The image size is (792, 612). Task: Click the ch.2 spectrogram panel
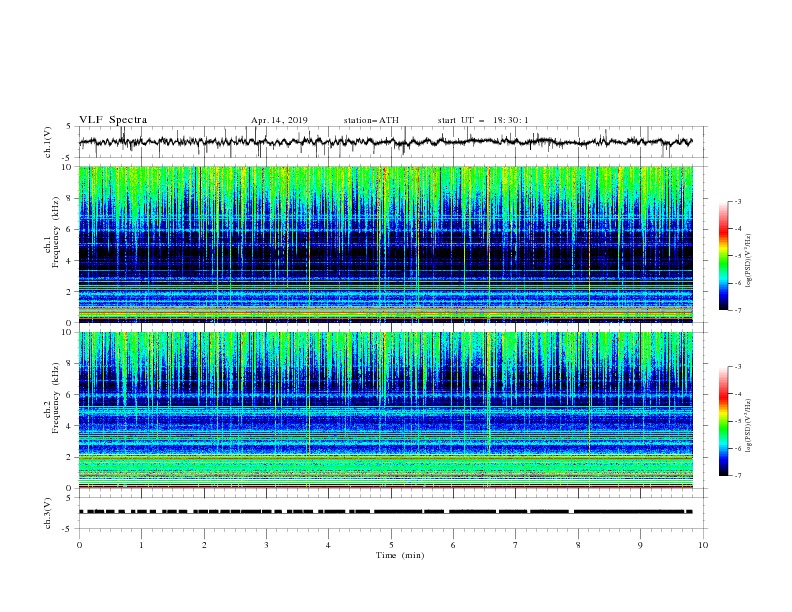coord(385,410)
